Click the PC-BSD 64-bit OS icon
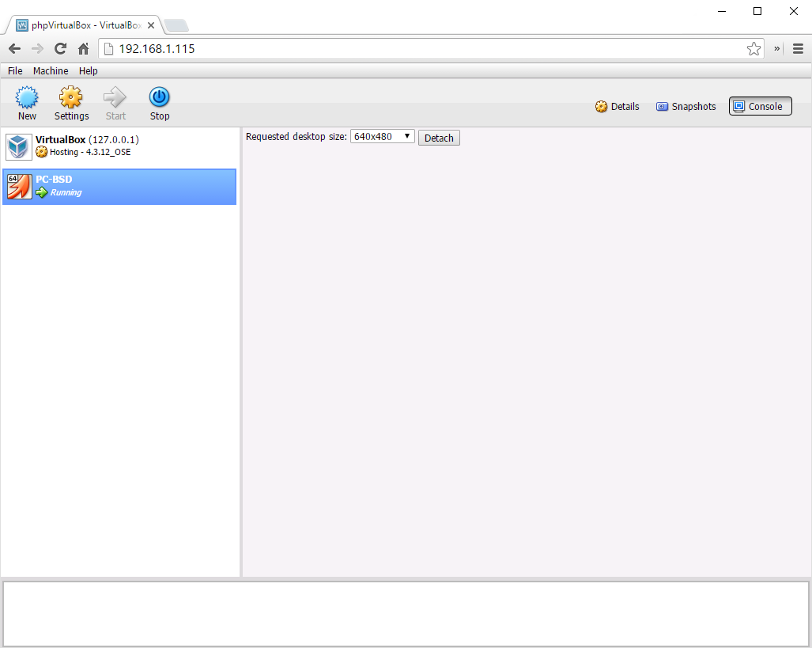The height and width of the screenshot is (648, 812). pyautogui.click(x=20, y=187)
